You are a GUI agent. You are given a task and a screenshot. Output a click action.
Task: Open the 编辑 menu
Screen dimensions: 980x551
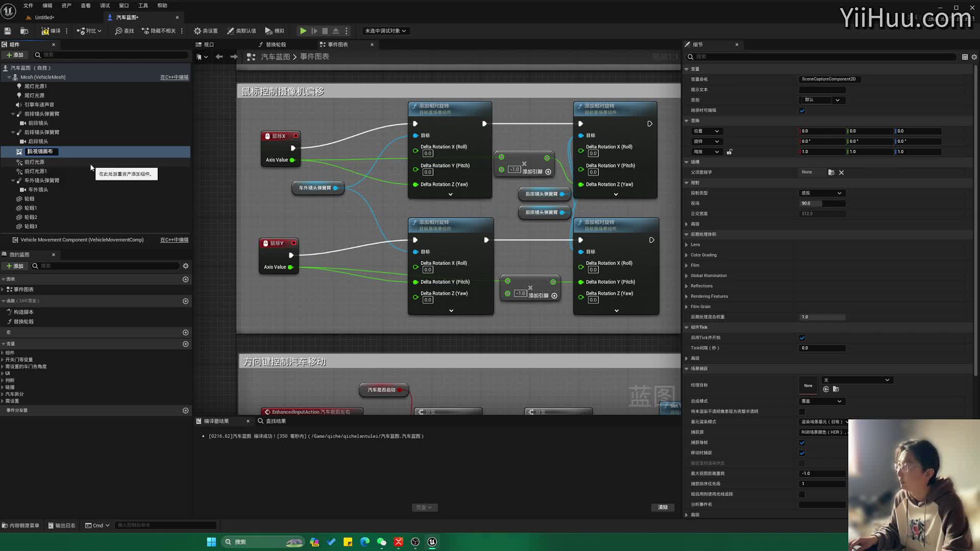tap(47, 6)
